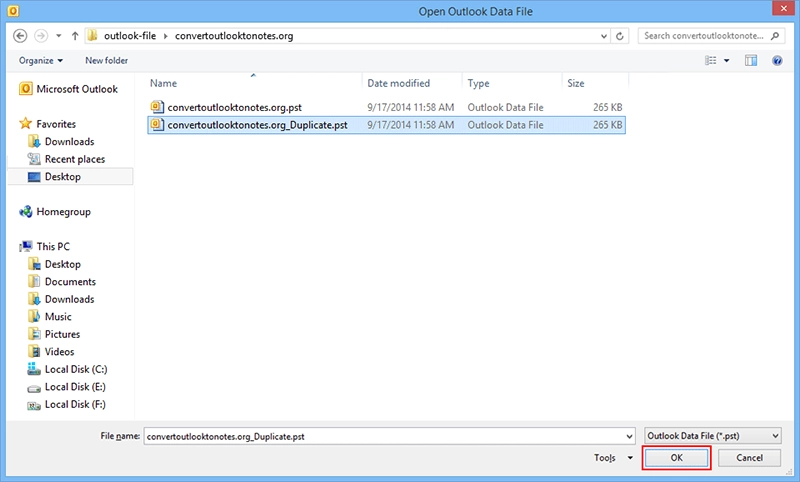Viewport: 800px width, 482px height.
Task: Open the Videos folder
Action: tap(51, 351)
